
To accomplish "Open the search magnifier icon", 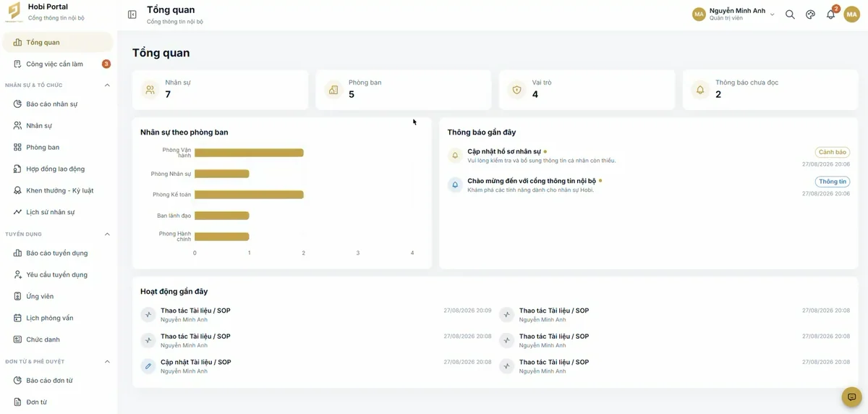I will pos(790,14).
